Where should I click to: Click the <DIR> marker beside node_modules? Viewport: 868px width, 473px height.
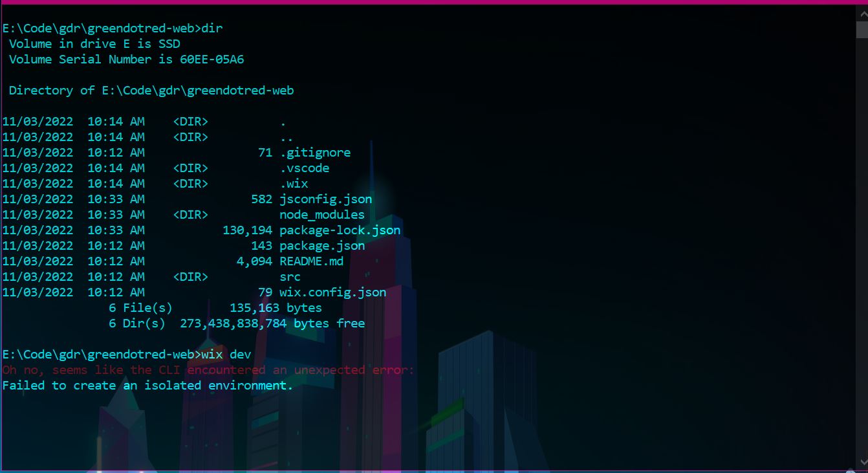pyautogui.click(x=191, y=215)
